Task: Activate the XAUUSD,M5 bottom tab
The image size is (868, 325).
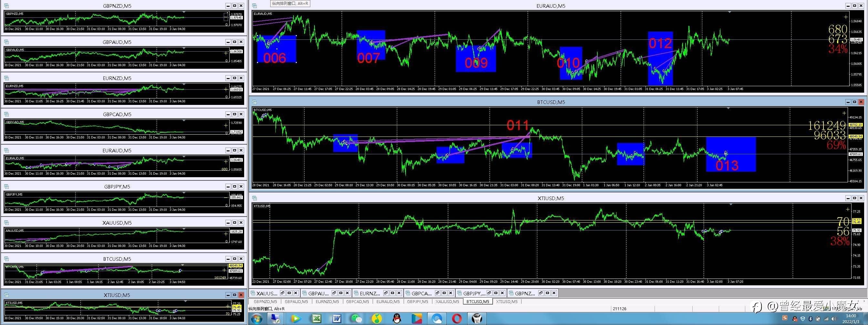Action: click(x=447, y=301)
